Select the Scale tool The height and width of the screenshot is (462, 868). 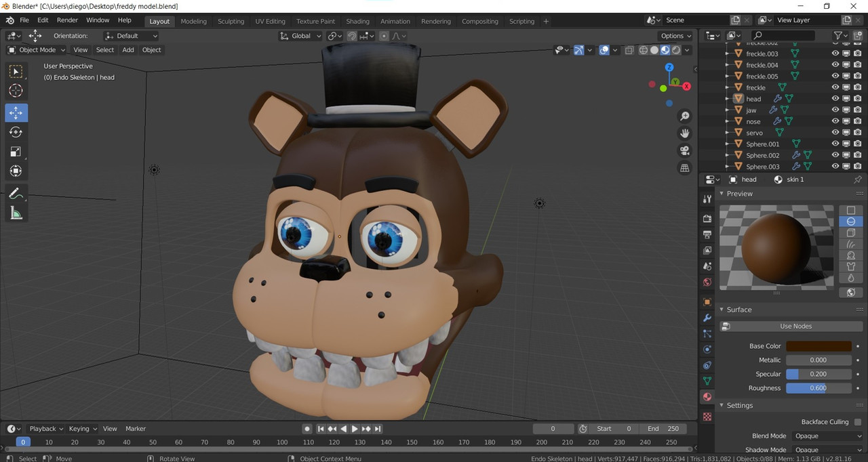coord(16,152)
